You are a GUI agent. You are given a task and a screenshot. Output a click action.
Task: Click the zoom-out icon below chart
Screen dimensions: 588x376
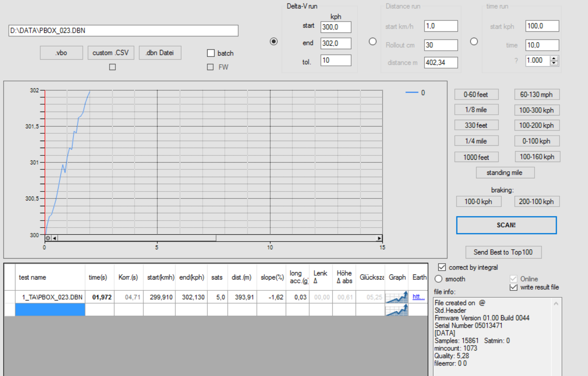[48, 238]
